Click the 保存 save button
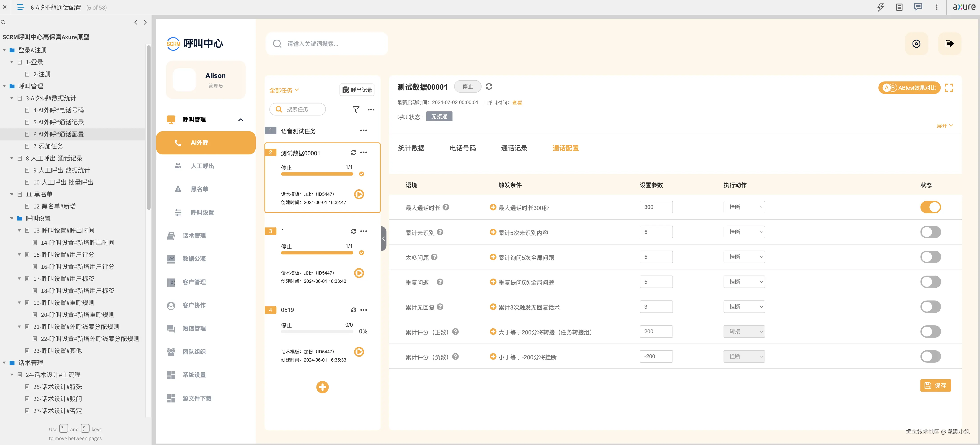The image size is (980, 445). 935,385
